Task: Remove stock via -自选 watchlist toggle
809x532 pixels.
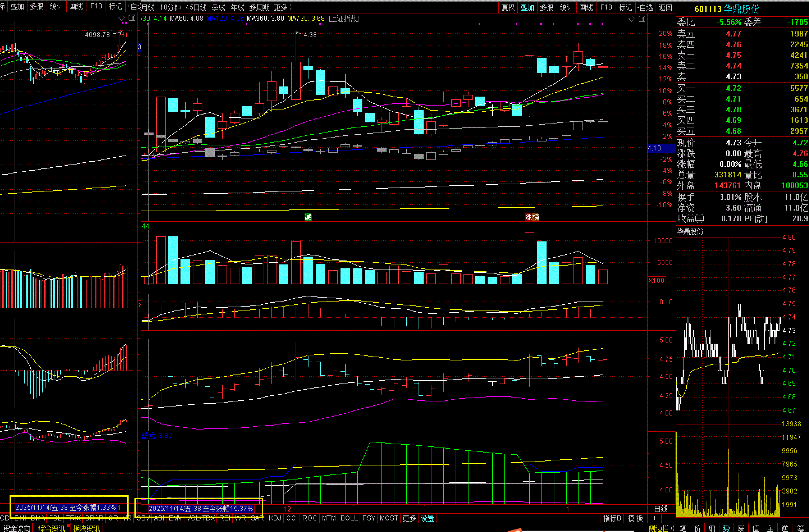Action: [x=645, y=7]
